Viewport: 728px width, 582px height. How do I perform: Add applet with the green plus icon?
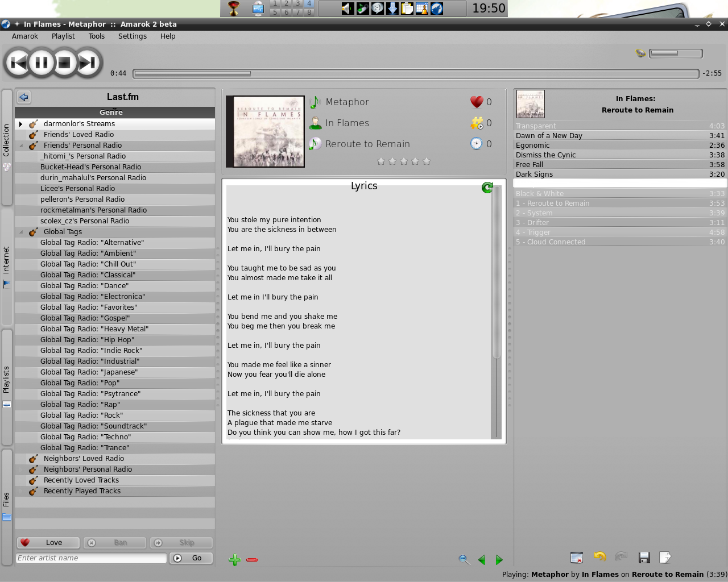click(234, 560)
